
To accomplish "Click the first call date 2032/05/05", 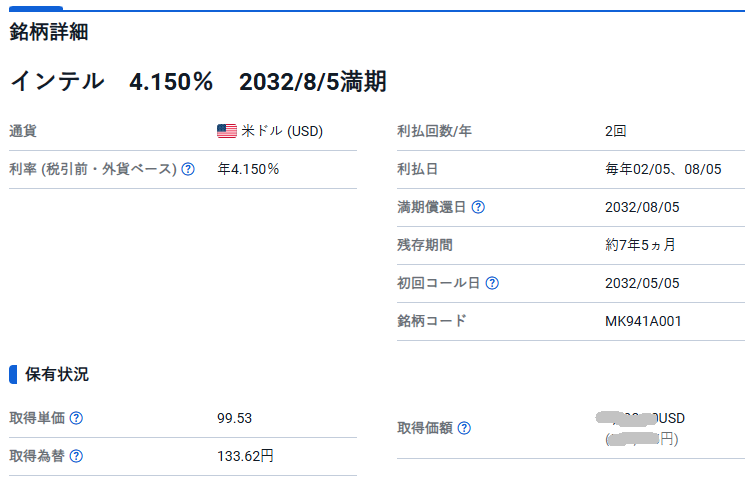I will pos(642,283).
